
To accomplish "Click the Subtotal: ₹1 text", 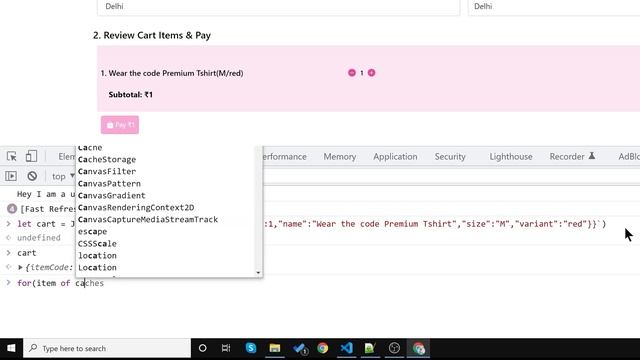I will 131,95.
